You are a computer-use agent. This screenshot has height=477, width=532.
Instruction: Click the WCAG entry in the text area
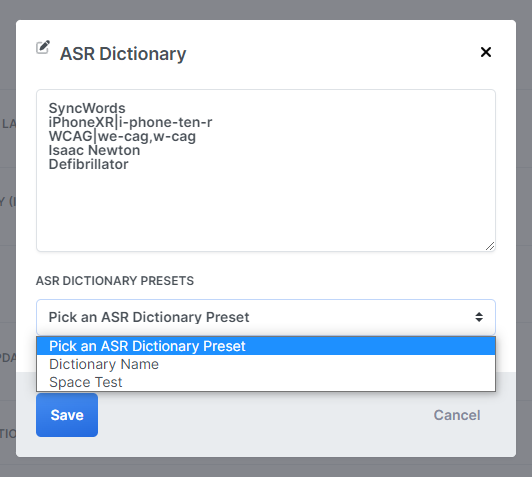pos(71,136)
